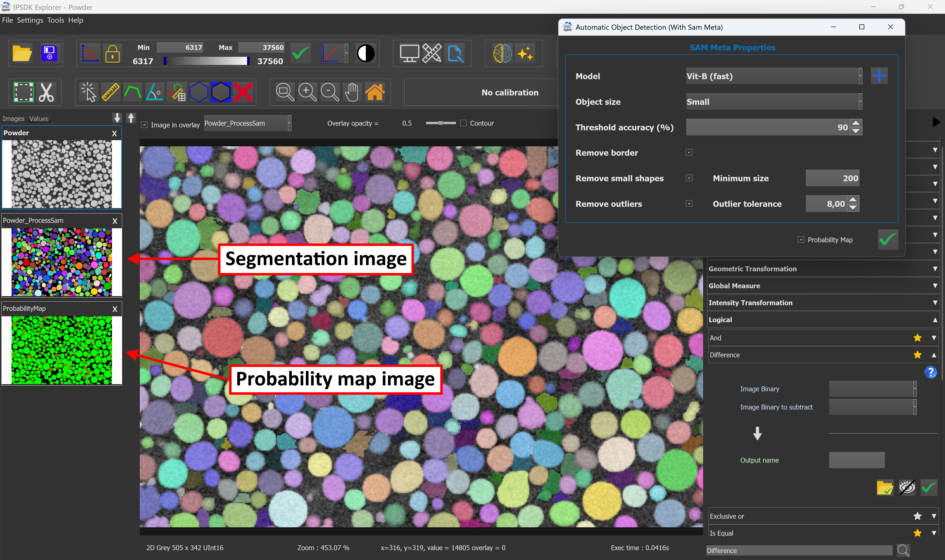Click the red X delete shapes icon
Screen dimensions: 945x560
pyautogui.click(x=243, y=92)
